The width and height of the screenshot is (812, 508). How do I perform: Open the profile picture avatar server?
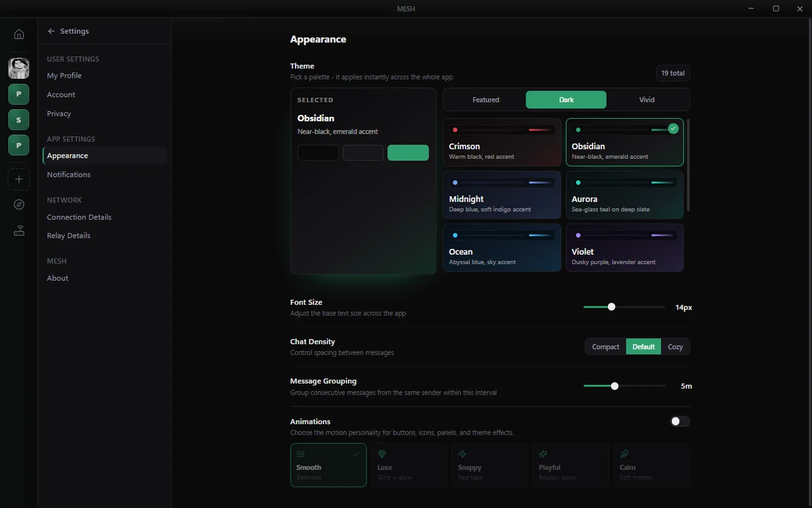point(19,68)
